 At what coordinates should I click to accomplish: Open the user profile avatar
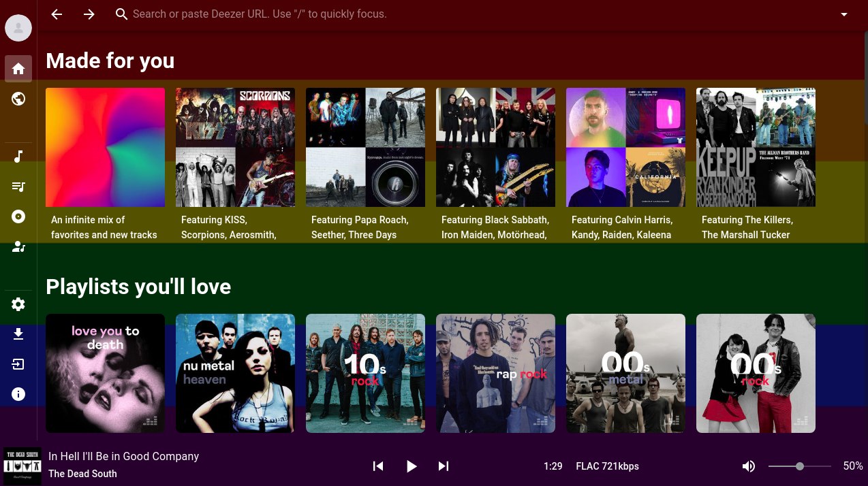[18, 28]
